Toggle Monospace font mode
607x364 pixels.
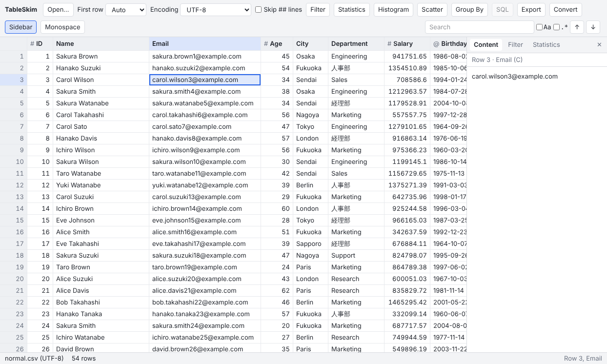(62, 27)
